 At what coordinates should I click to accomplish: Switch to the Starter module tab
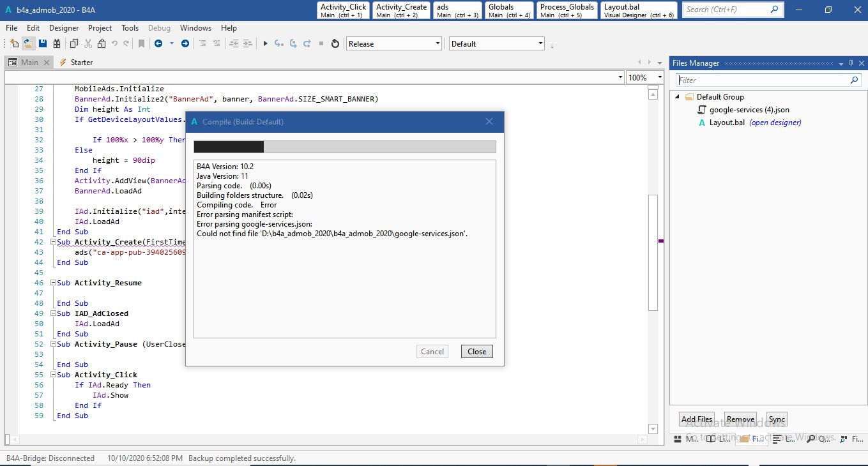tap(76, 62)
